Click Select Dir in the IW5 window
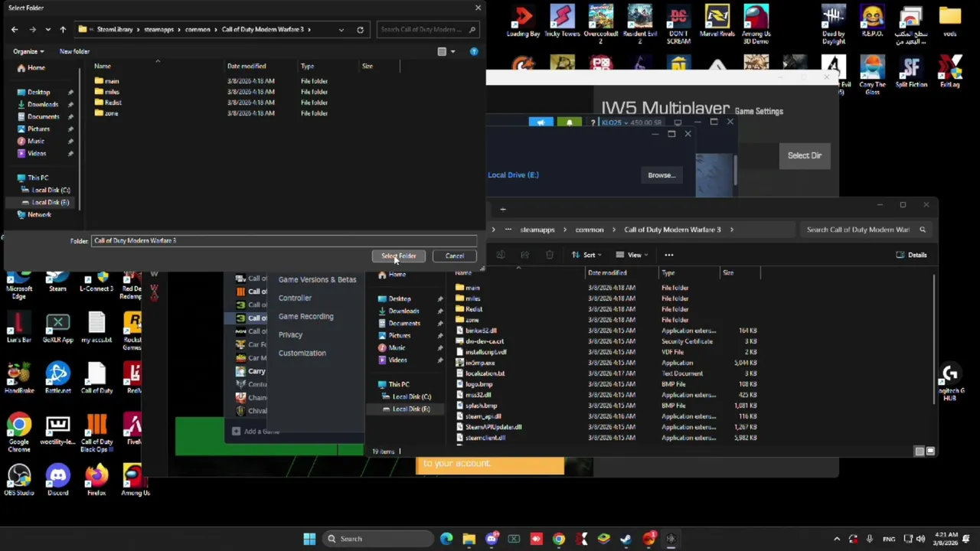Screen dimensions: 980x551 [805, 155]
